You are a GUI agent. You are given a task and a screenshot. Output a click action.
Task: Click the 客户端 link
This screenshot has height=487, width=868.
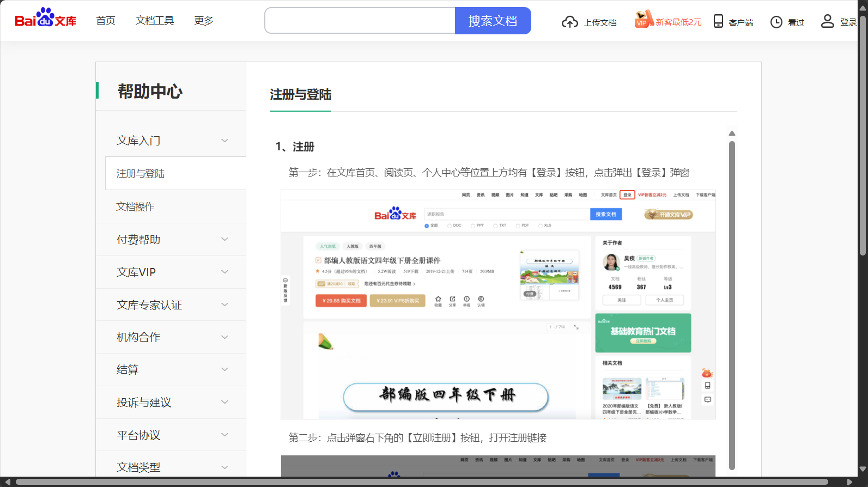coord(741,22)
